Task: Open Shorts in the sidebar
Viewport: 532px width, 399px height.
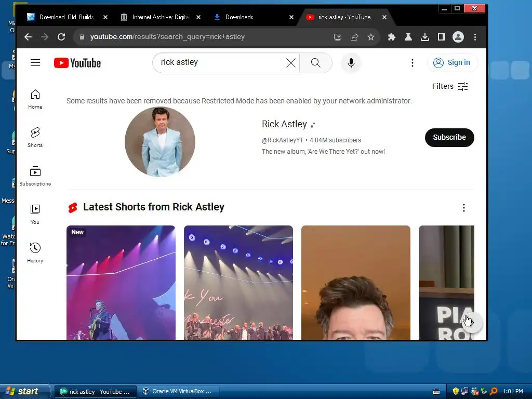Action: point(35,137)
